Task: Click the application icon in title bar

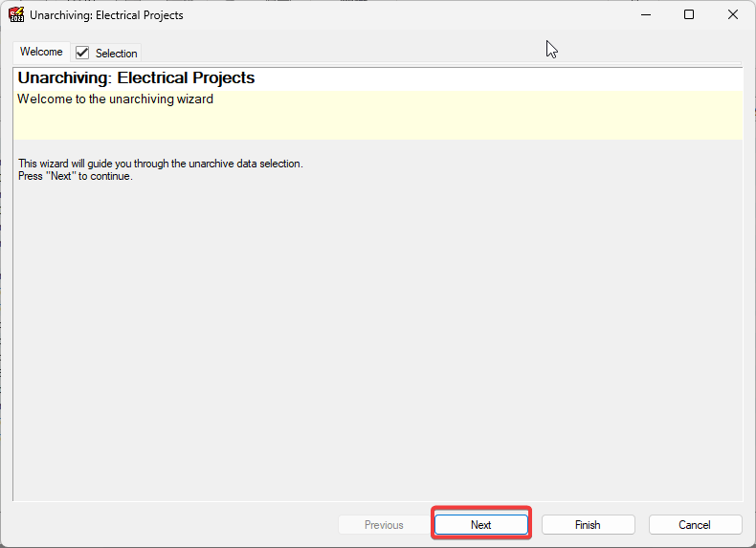Action: tap(16, 14)
